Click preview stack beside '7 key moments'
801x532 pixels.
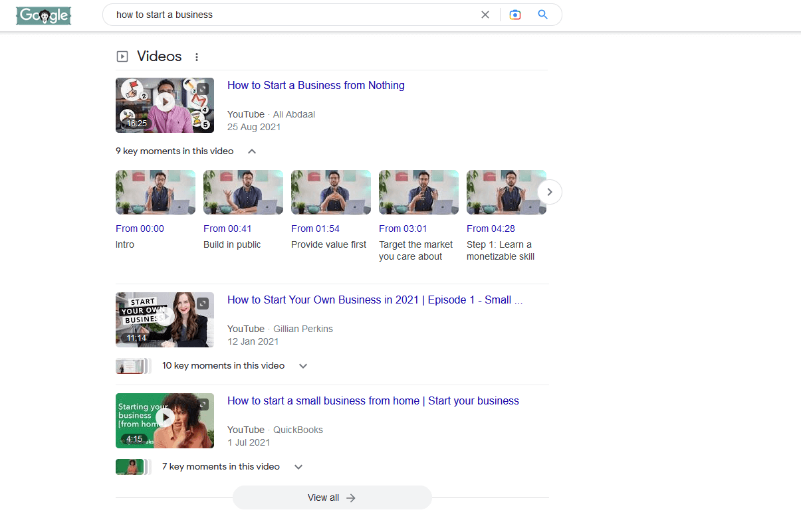(133, 467)
